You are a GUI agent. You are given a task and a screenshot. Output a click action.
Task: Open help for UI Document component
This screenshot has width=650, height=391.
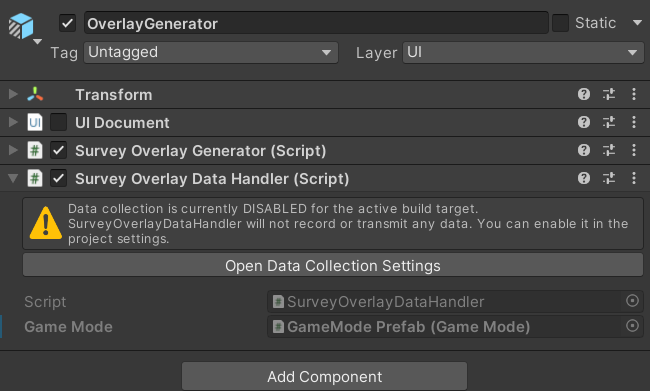[584, 122]
